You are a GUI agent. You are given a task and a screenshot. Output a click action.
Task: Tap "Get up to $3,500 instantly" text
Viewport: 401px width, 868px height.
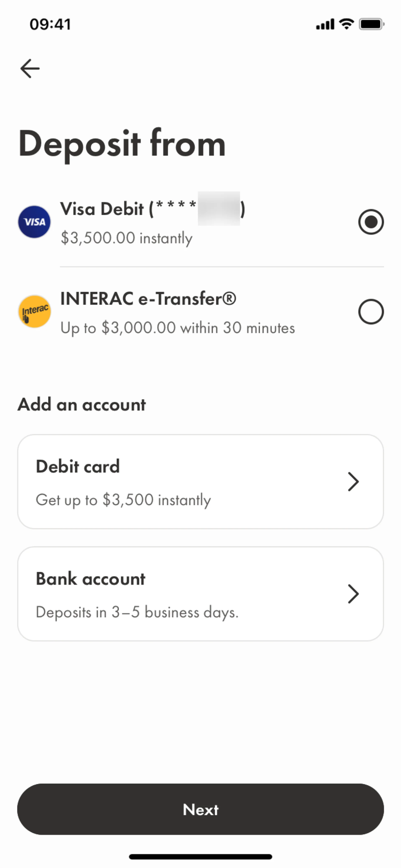pos(123,500)
